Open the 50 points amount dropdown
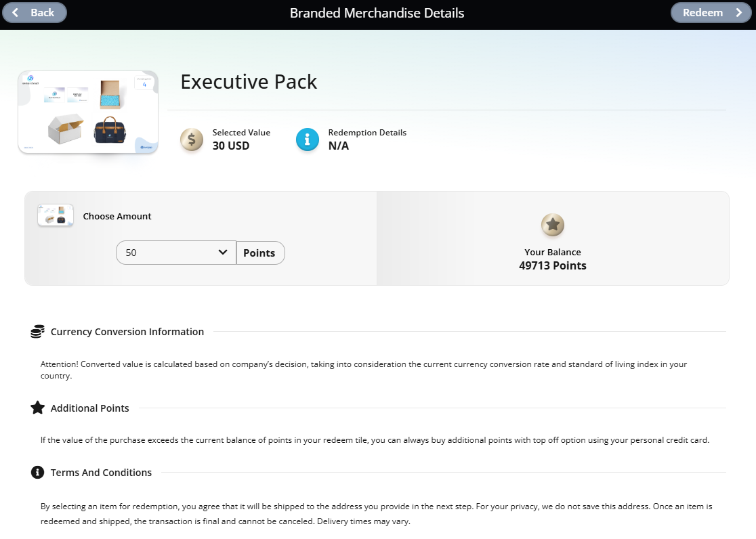The height and width of the screenshot is (539, 756). [176, 253]
